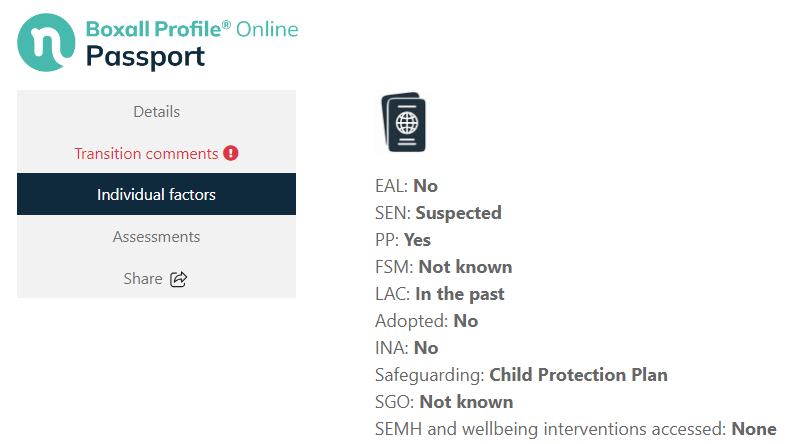Click the LAC: In the past entry
793x444 pixels.
point(439,294)
